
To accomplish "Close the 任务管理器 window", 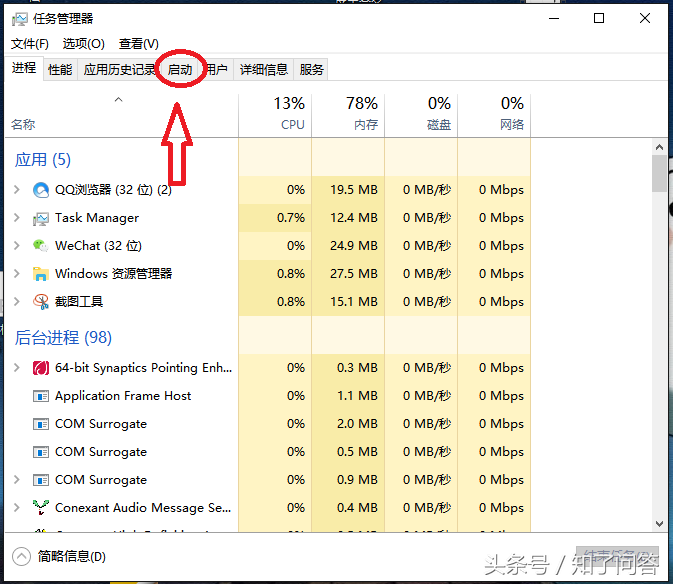I will 645,18.
